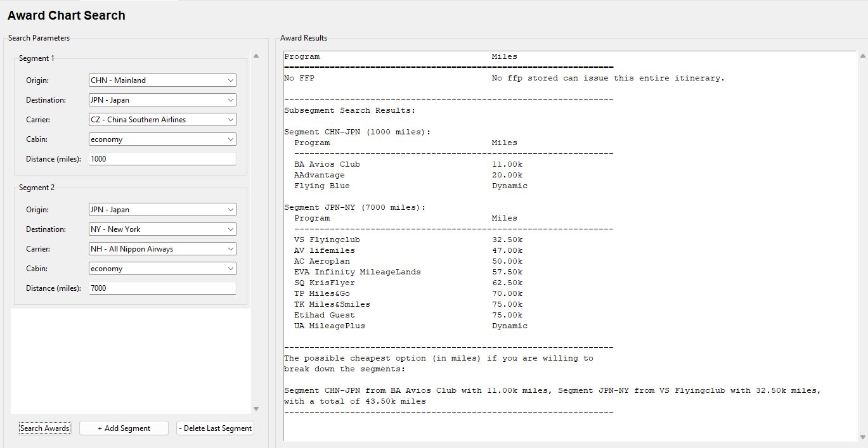Expand Segment 2 Destination showing New York

point(162,229)
